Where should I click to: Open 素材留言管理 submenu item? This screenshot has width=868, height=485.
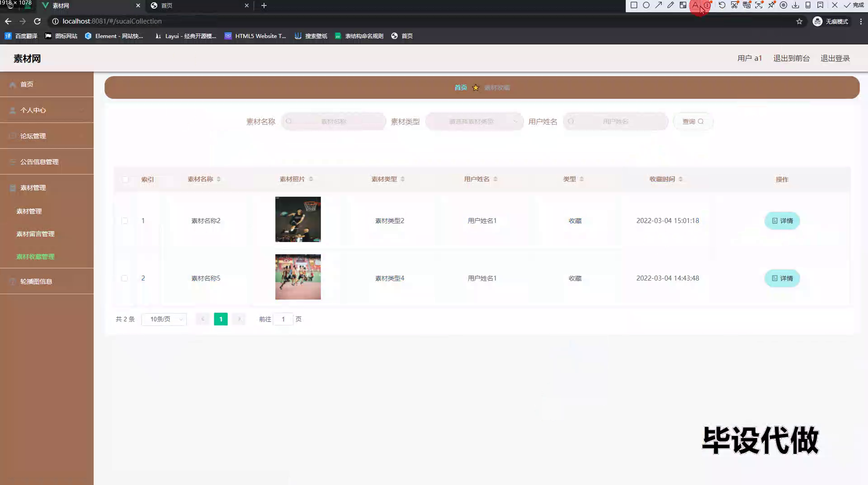(x=47, y=234)
